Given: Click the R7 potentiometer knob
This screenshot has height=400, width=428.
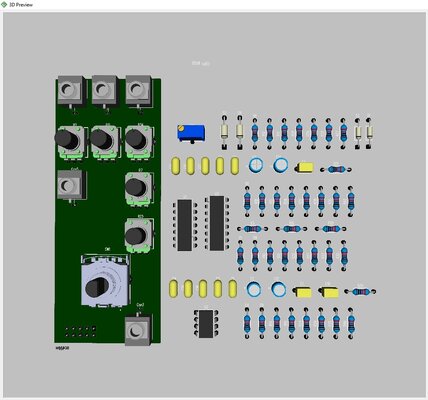Looking at the screenshot, I should click(139, 188).
